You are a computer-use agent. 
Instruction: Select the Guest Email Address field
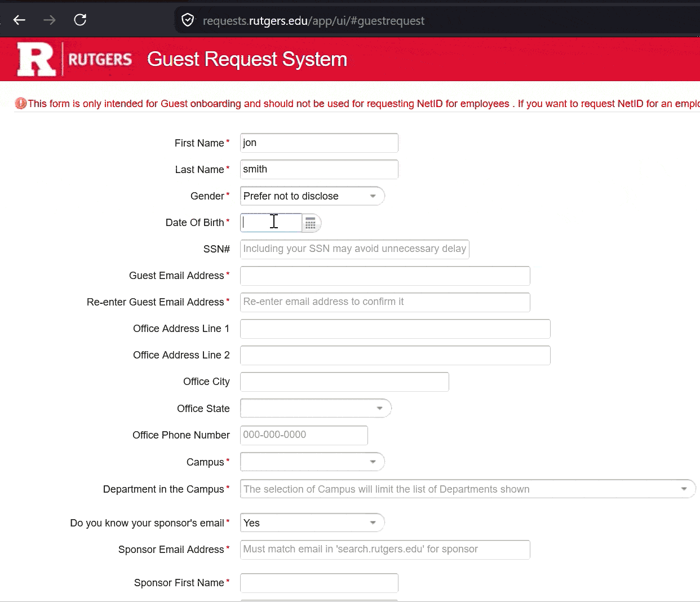pyautogui.click(x=384, y=276)
